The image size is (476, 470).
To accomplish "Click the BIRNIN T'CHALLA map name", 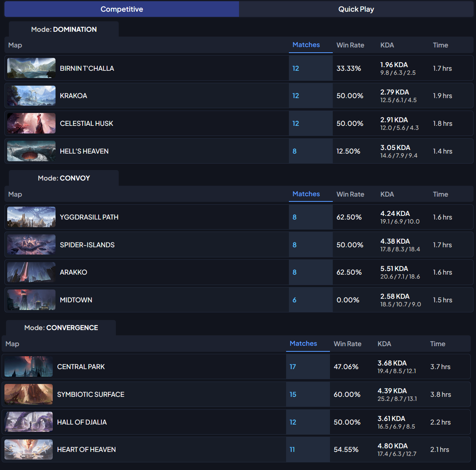I will click(x=87, y=68).
